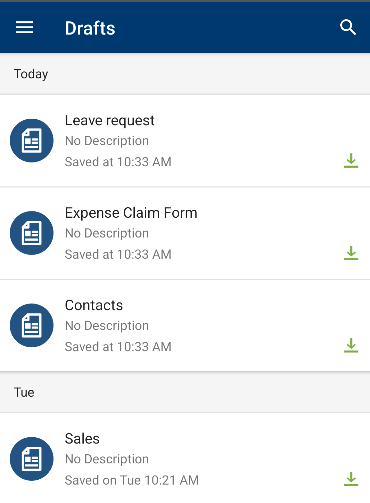The image size is (370, 503).
Task: Click the Leave request form icon
Action: click(32, 141)
